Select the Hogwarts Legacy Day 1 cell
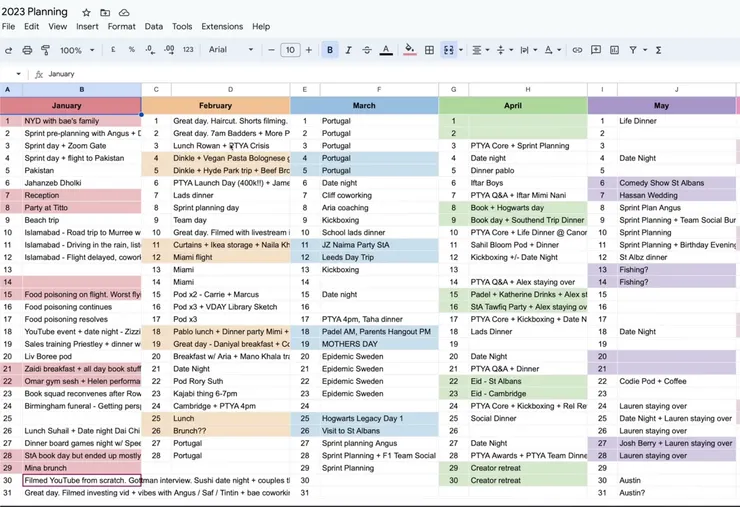This screenshot has width=740, height=507. [379, 418]
